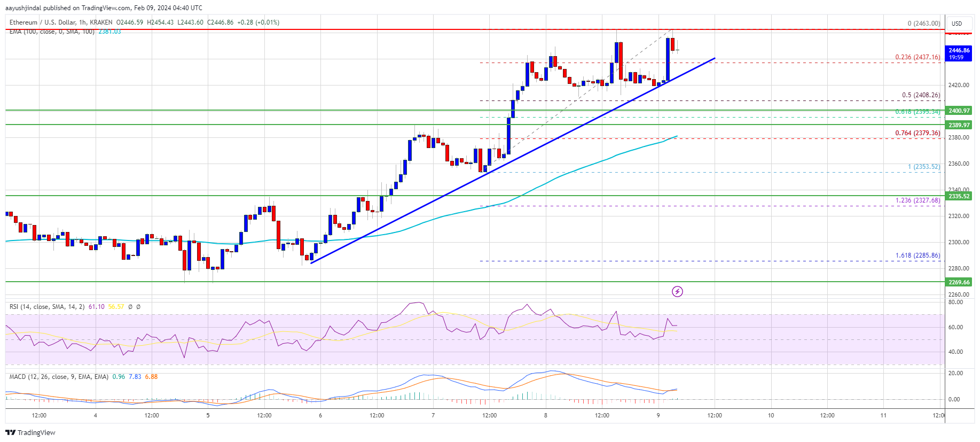Select the 1.618 (2285.86) Fibonacci extension label
The width and height of the screenshot is (980, 442).
coord(918,255)
